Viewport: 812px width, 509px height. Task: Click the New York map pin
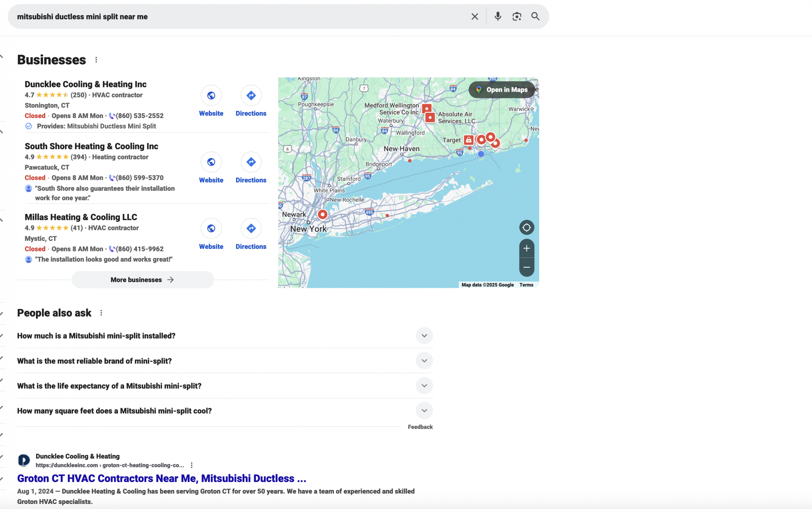pyautogui.click(x=322, y=215)
